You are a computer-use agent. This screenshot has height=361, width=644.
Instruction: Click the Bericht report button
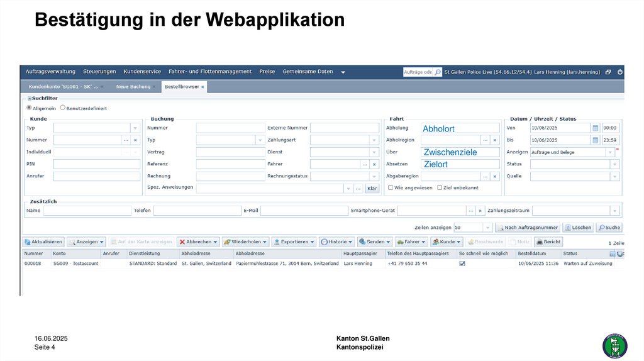tap(548, 242)
